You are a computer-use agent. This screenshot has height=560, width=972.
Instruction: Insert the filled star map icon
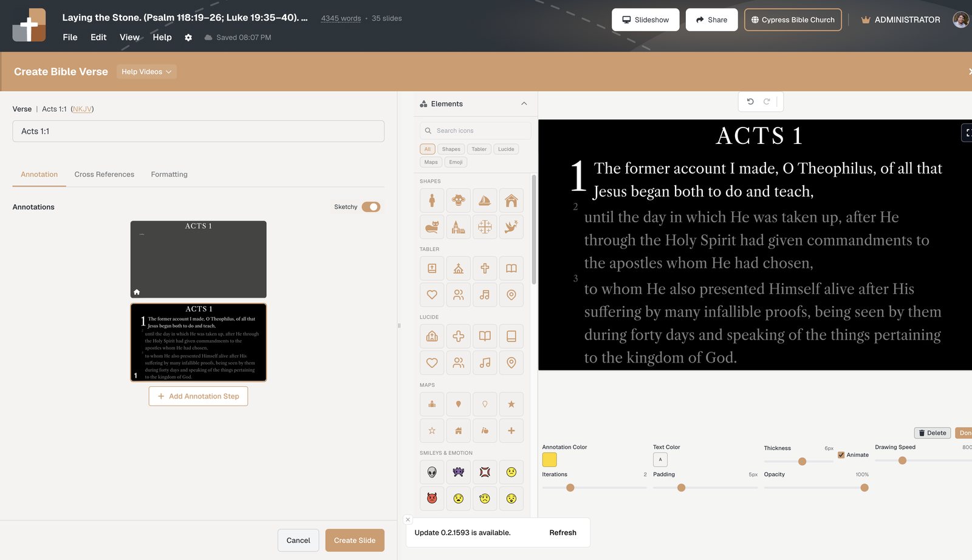point(512,404)
